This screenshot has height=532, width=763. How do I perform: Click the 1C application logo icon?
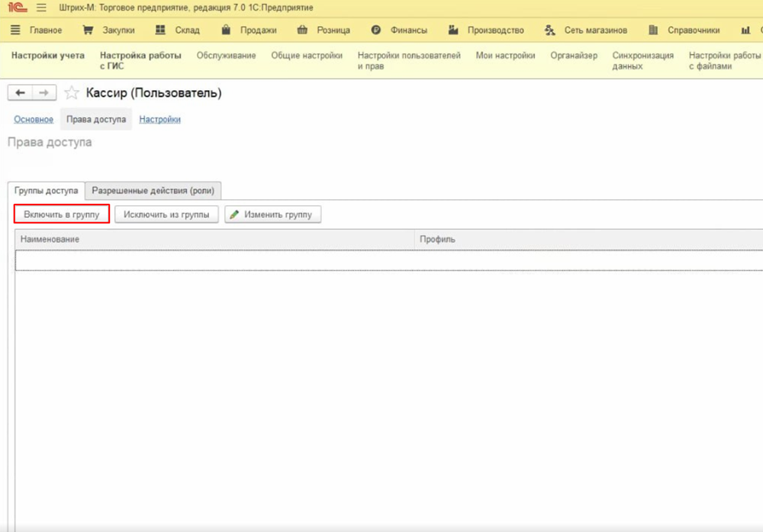pos(18,8)
